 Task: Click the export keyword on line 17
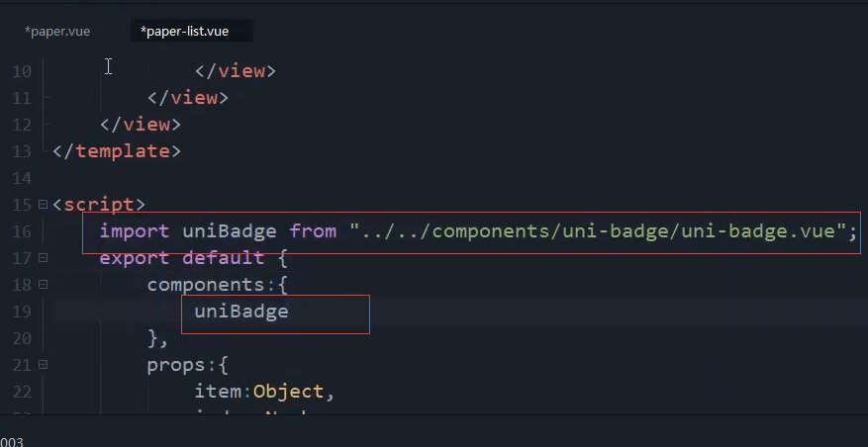click(x=134, y=258)
